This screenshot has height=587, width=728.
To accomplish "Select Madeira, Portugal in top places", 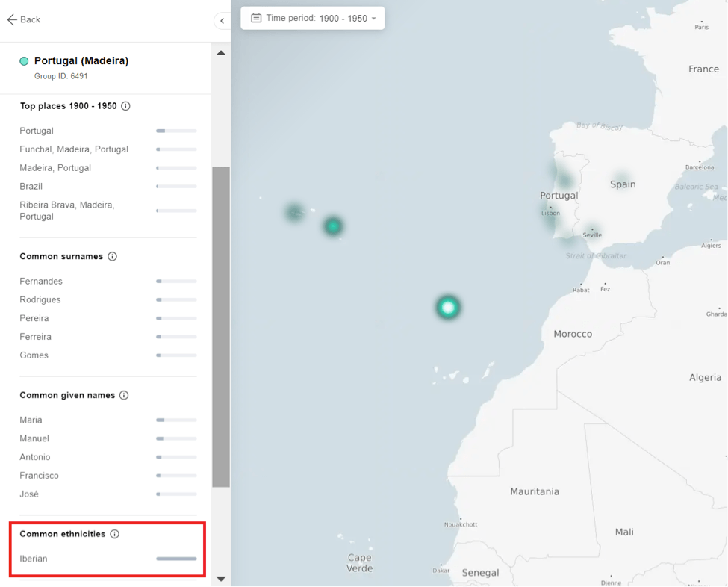I will tap(55, 167).
